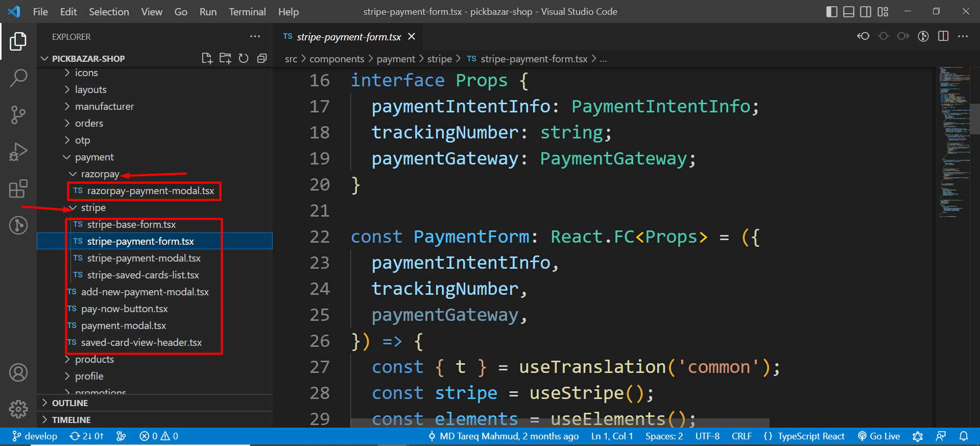Toggle the Secondary Side Bar layout button
The image size is (980, 446).
[x=866, y=12]
